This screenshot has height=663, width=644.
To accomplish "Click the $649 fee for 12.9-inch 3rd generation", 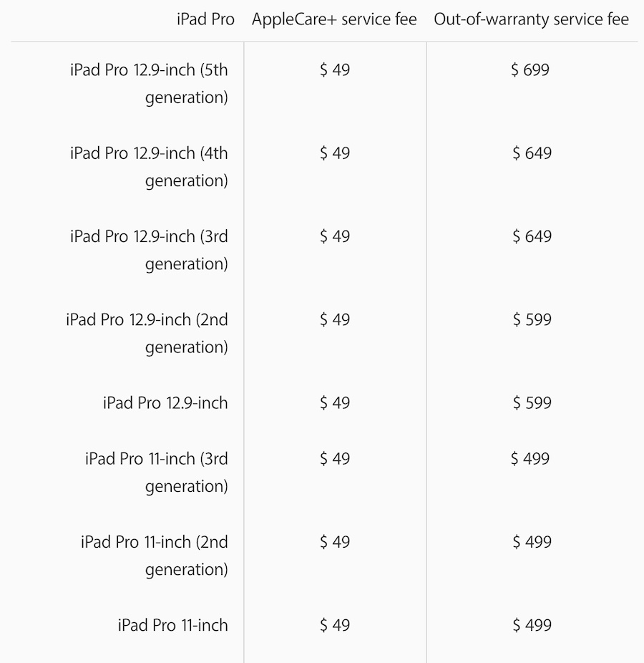I will (532, 236).
